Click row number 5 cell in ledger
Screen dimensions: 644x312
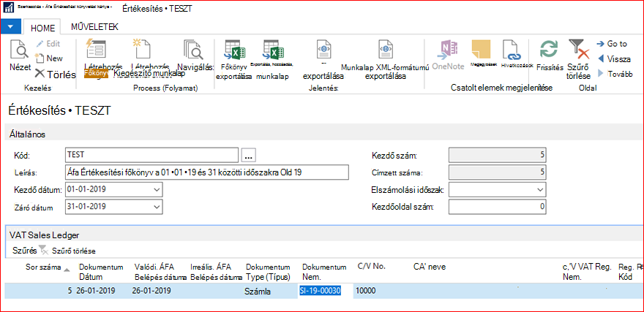70,291
